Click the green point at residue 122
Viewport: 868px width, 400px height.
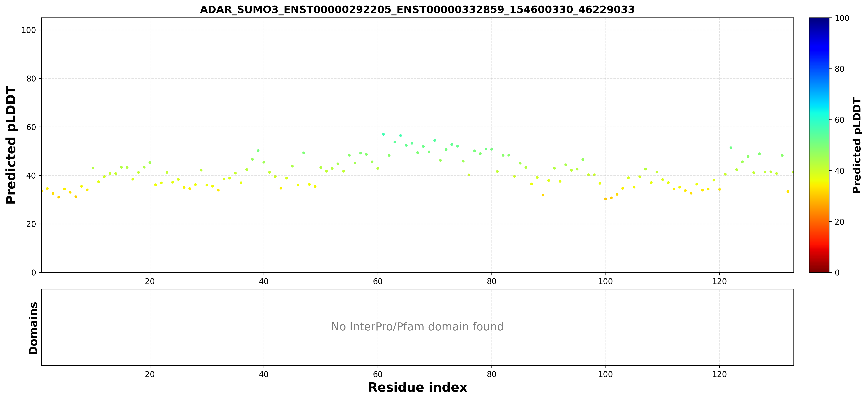point(731,148)
